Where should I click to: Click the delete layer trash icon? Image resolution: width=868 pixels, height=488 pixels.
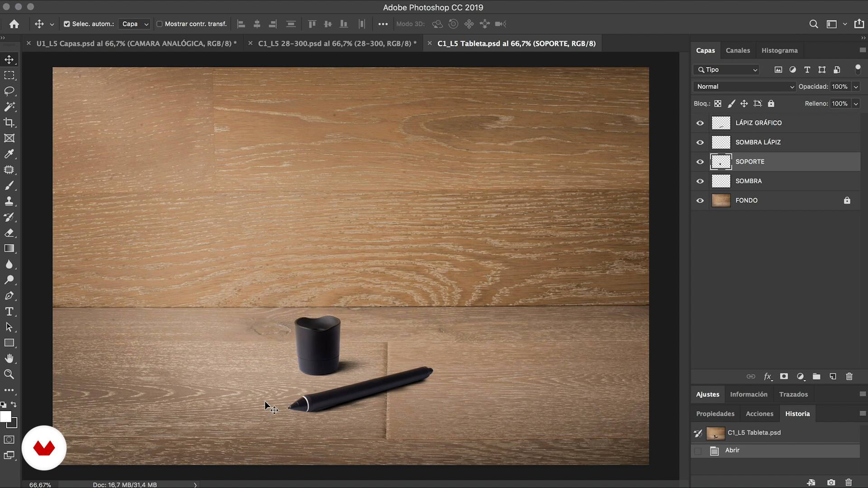coord(849,376)
